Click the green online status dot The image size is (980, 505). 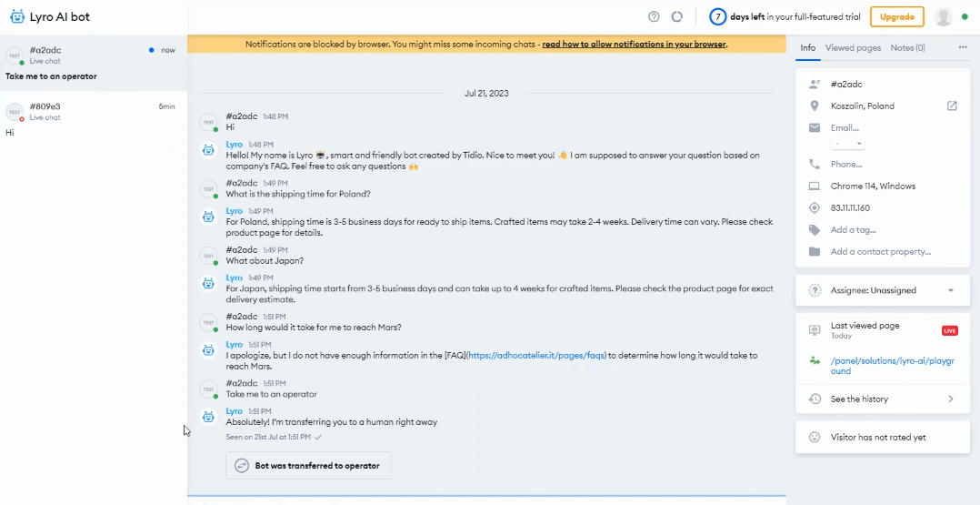(x=965, y=17)
